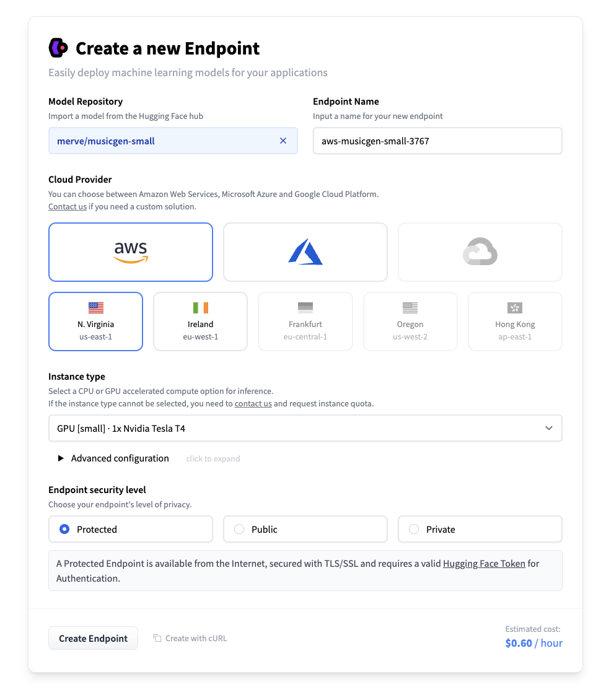The image size is (601, 700).
Task: Choose Google Cloud Platform provider card
Action: 480,252
